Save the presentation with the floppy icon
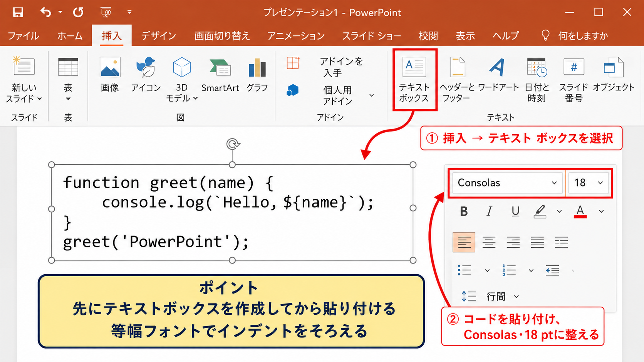 click(x=18, y=12)
